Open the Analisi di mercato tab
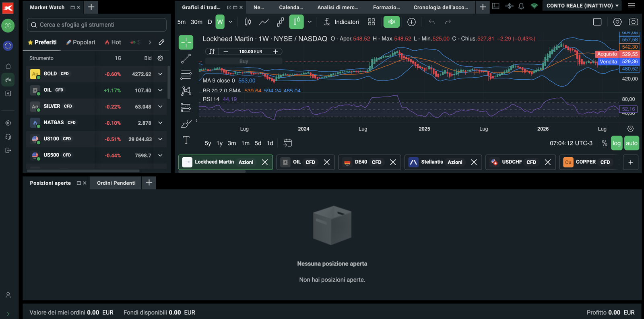Viewport: 644px width, 319px height. click(x=338, y=7)
